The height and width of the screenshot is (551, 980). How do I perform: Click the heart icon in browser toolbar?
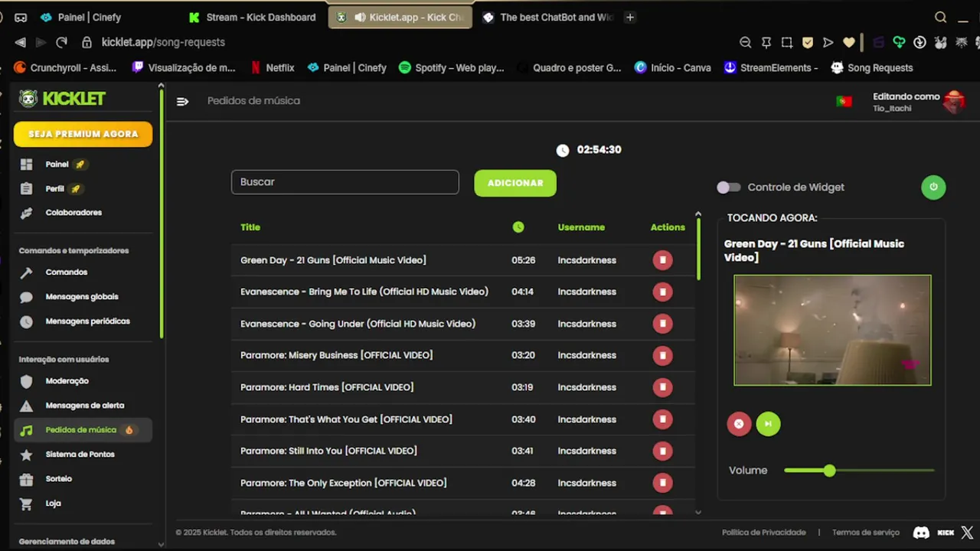(x=848, y=42)
